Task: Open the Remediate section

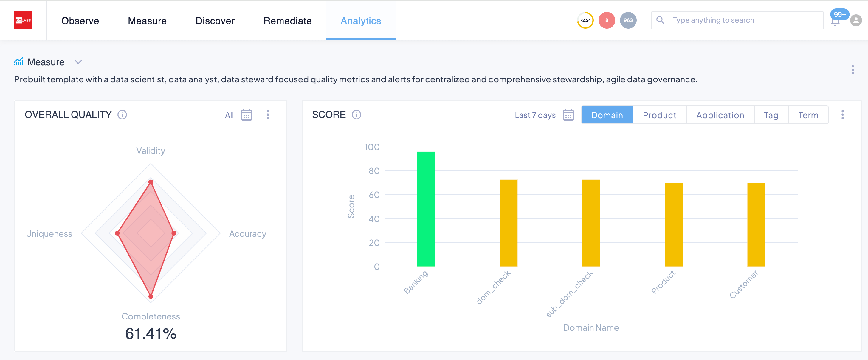Action: [x=287, y=21]
